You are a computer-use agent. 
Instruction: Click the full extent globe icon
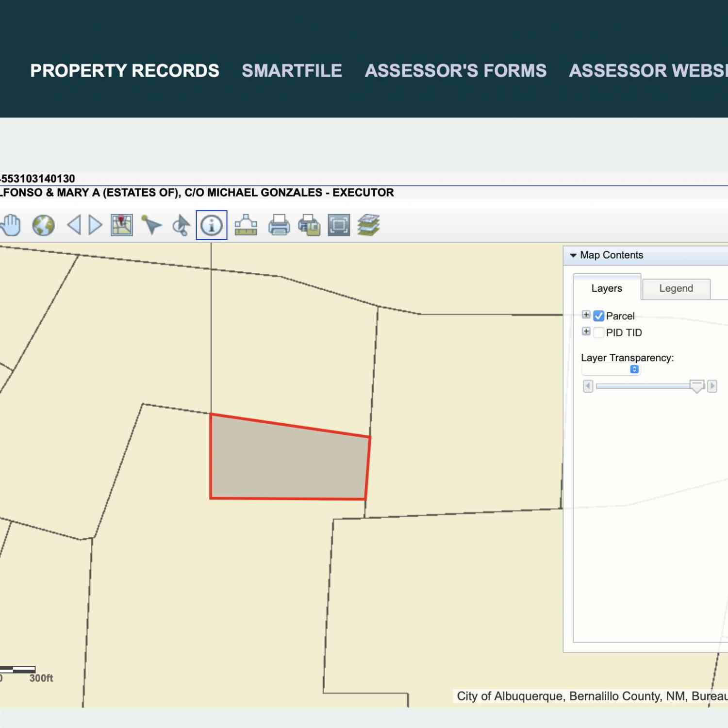click(x=43, y=225)
